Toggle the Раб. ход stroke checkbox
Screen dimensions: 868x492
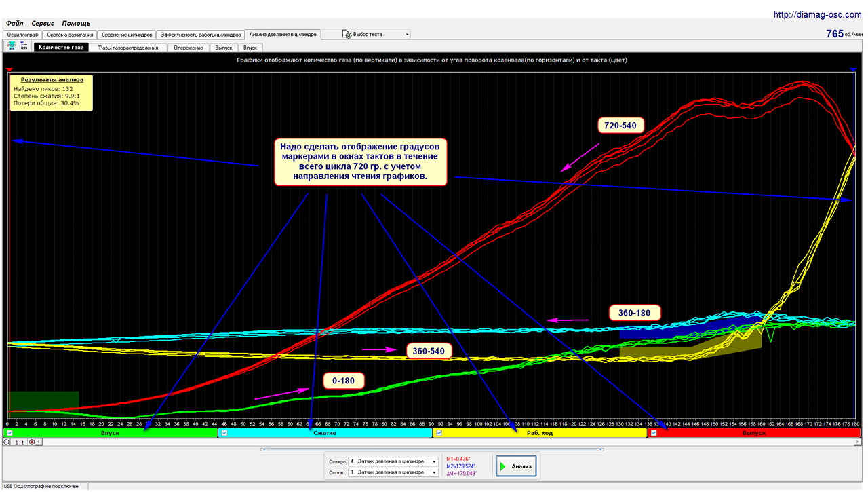[x=439, y=433]
